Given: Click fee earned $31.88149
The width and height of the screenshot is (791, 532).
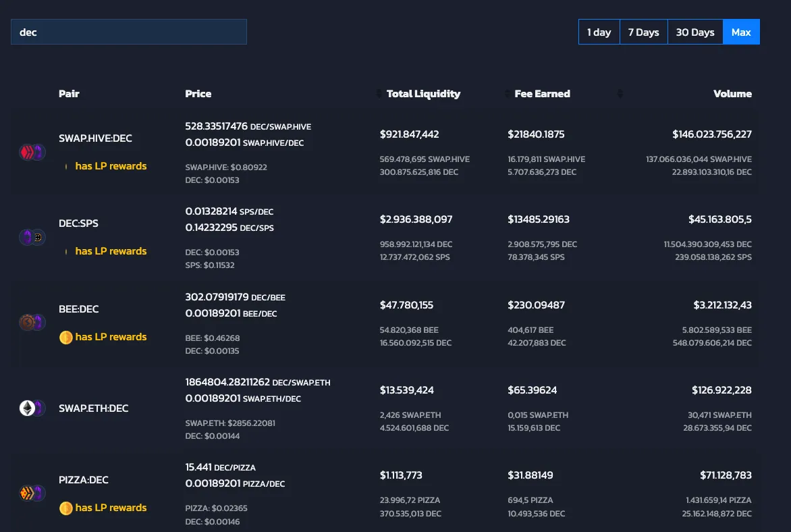Looking at the screenshot, I should (530, 475).
